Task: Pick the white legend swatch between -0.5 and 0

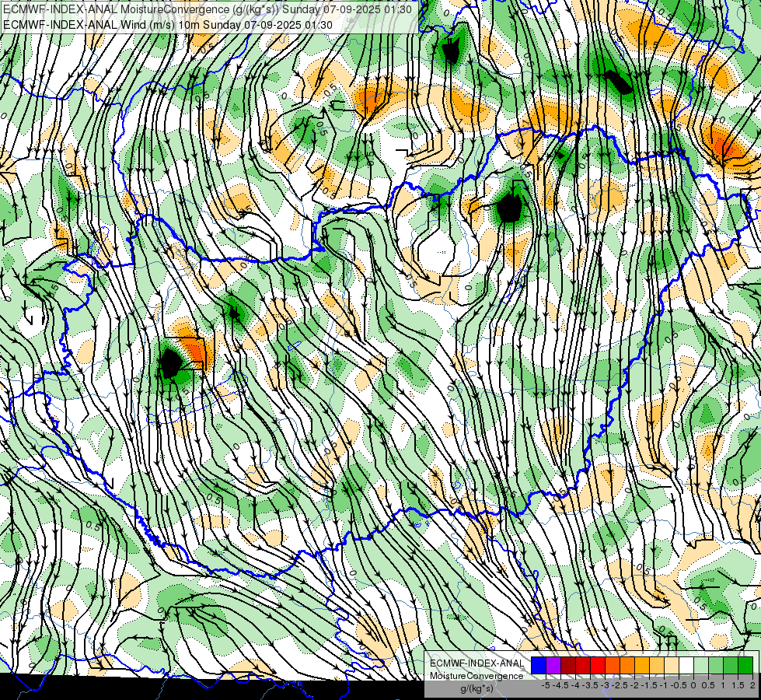Action: pyautogui.click(x=686, y=665)
